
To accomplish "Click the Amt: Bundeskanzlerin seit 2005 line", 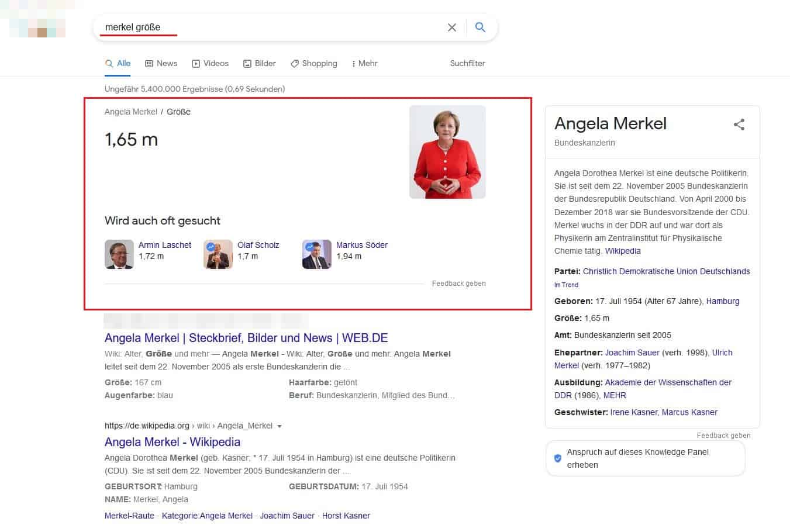I will (613, 335).
